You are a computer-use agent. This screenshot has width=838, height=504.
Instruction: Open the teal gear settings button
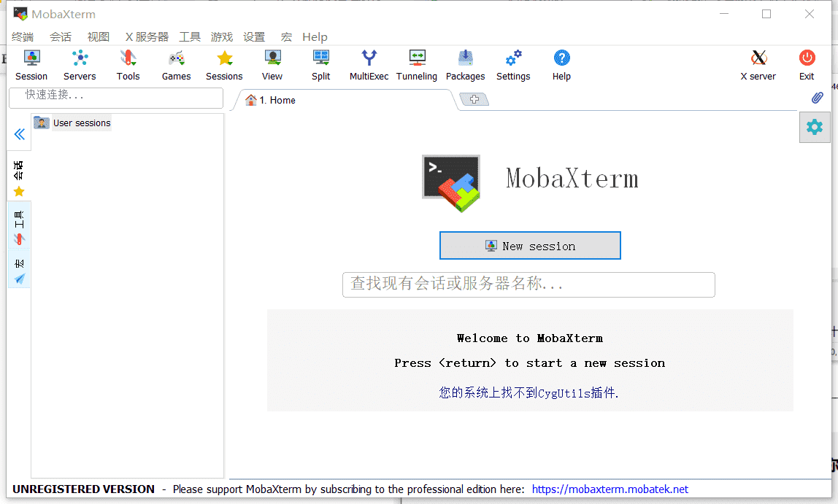[815, 127]
